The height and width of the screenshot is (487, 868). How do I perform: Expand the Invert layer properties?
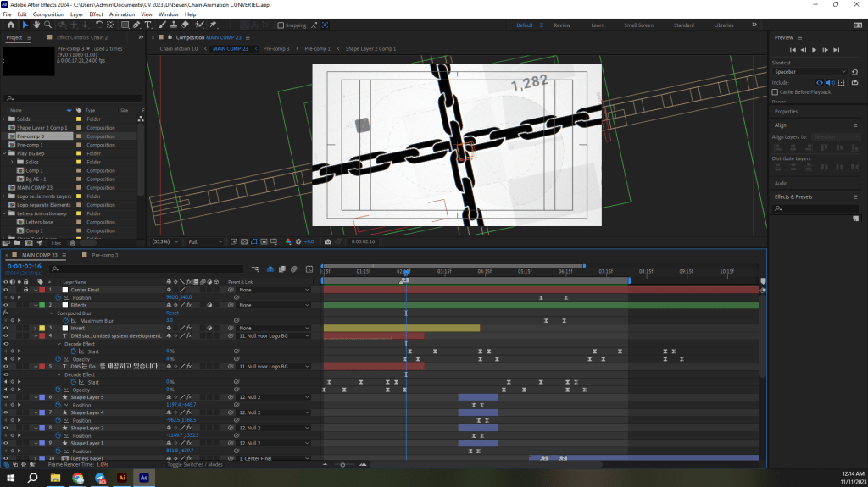35,329
